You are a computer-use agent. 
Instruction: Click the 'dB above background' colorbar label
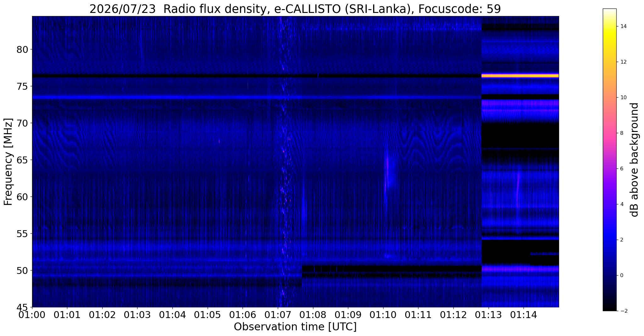tap(635, 160)
